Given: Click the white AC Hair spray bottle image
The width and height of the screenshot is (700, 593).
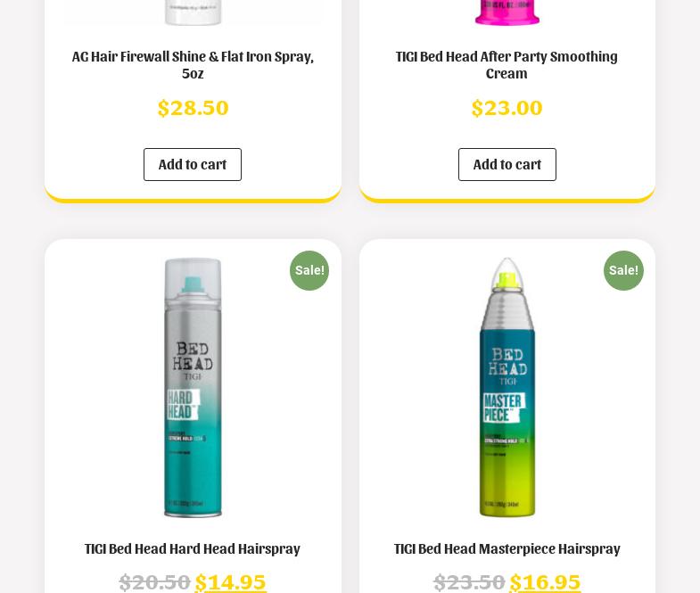Looking at the screenshot, I should (x=193, y=12).
